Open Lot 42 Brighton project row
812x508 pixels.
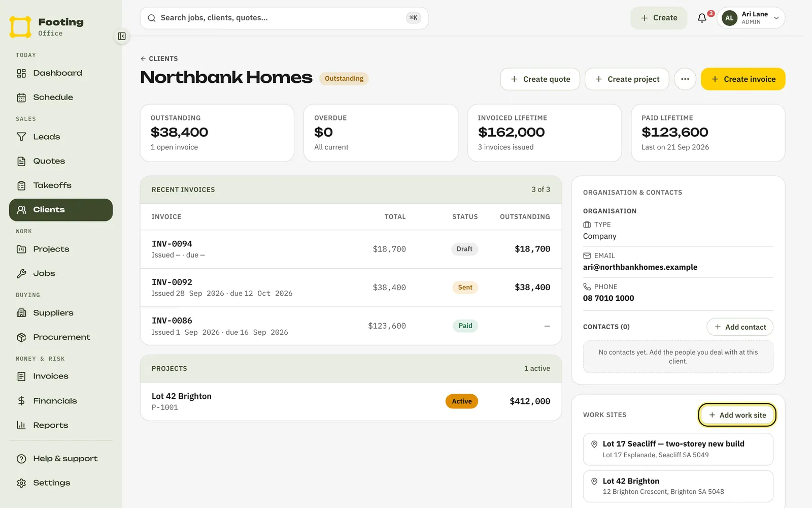pyautogui.click(x=351, y=401)
